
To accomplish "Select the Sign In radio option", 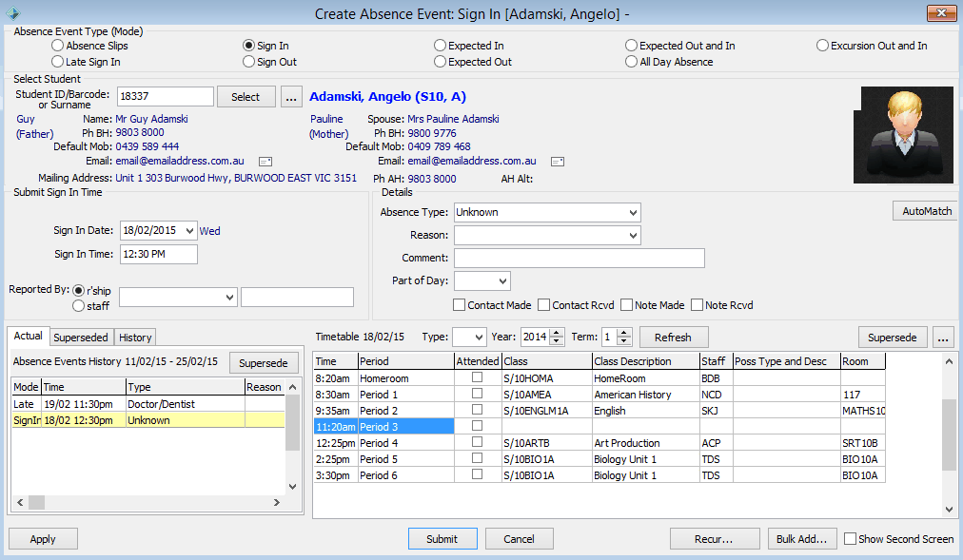I will 248,46.
